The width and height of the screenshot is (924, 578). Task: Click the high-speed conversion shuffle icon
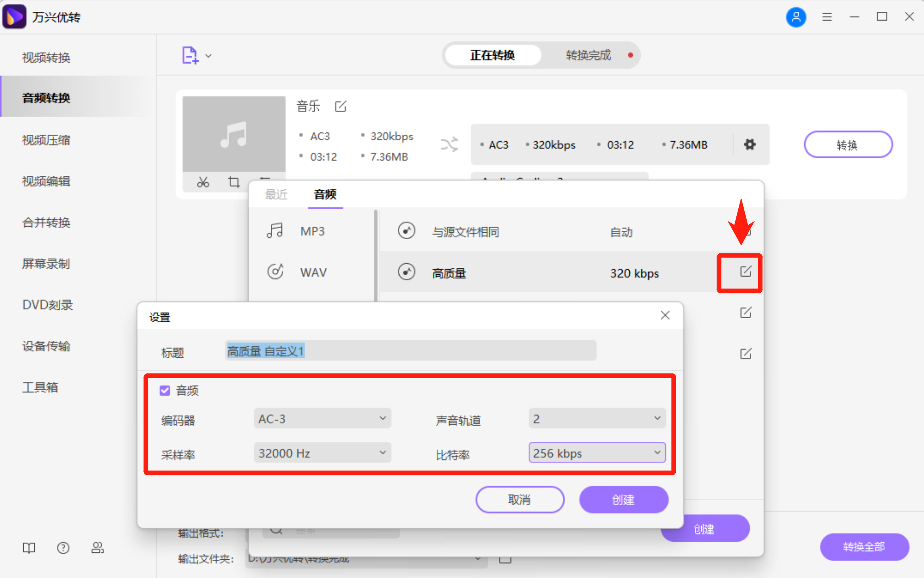tap(449, 145)
